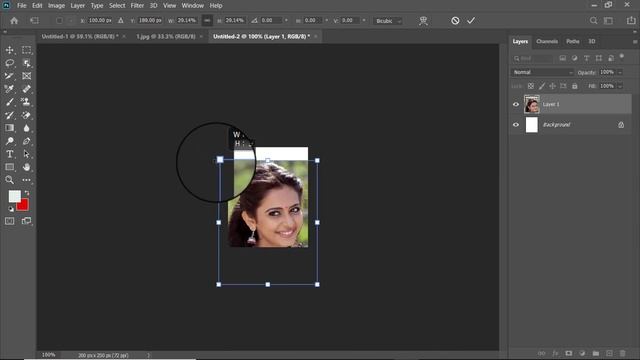The width and height of the screenshot is (640, 360).
Task: Select the History Brush tool
Action: point(9,115)
